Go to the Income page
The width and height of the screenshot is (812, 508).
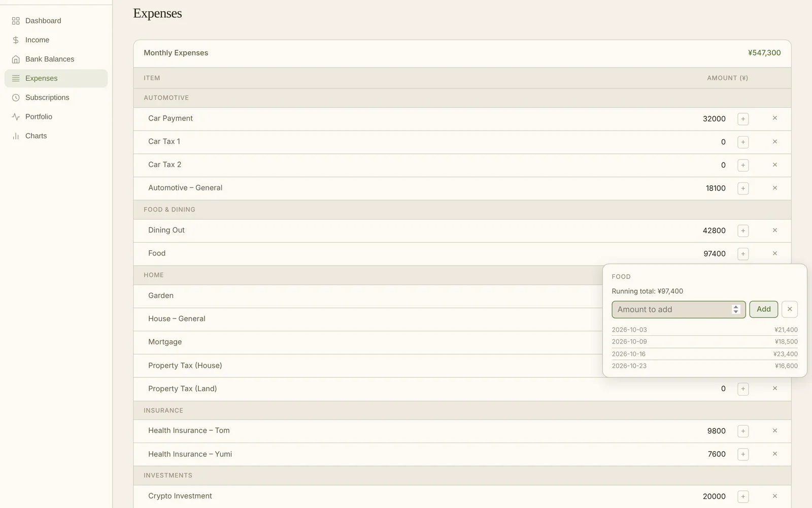56,40
